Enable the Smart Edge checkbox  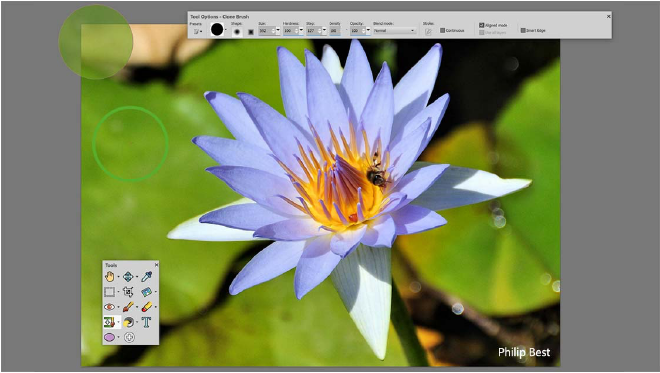click(523, 30)
